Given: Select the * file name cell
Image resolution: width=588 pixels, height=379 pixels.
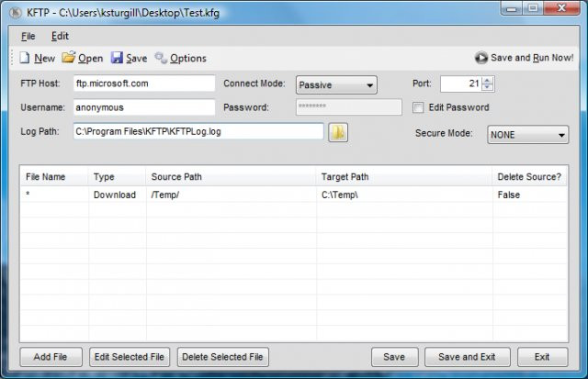Looking at the screenshot, I should click(28, 194).
